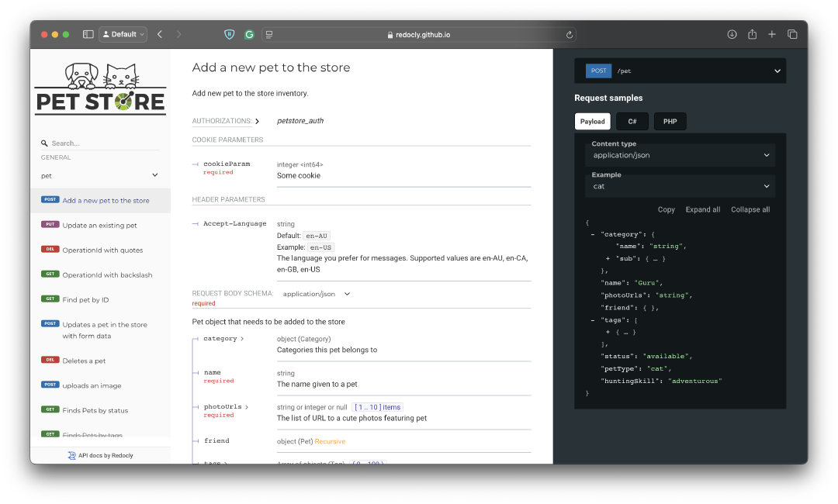Open uploads an image
Screen dimensions: 838x504
pyautogui.click(x=100, y=385)
